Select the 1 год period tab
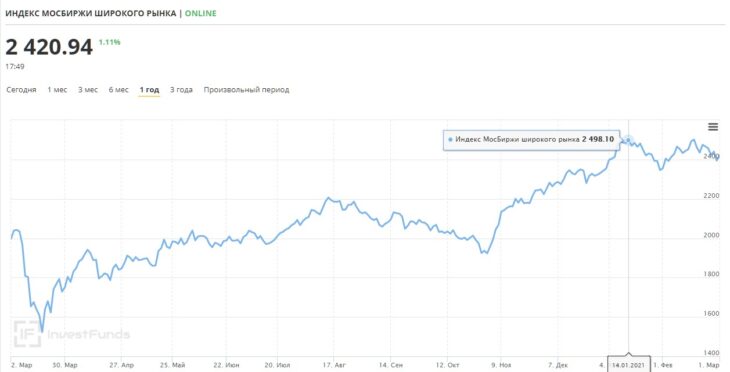Viewport: 730px width, 372px height. click(149, 90)
